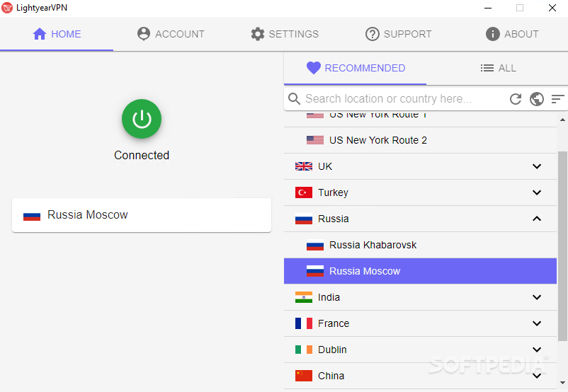Click the list icon beside ALL

tap(487, 68)
